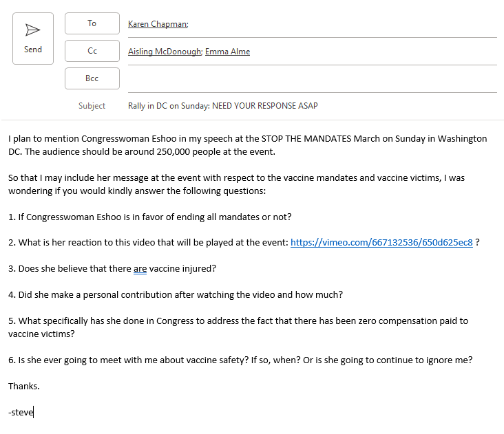Click the grammar-underlined word "are"
504x434 pixels.
coord(140,268)
